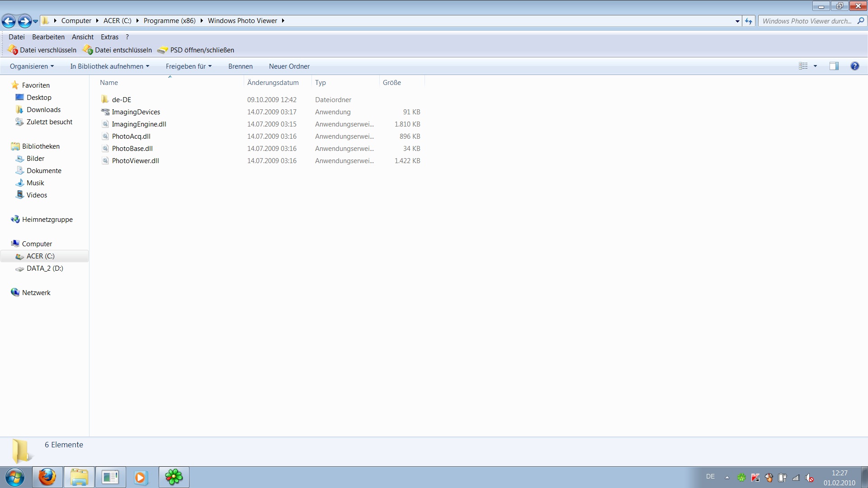Click the Datei entschlüsseln icon
The height and width of the screenshot is (488, 868).
click(88, 50)
